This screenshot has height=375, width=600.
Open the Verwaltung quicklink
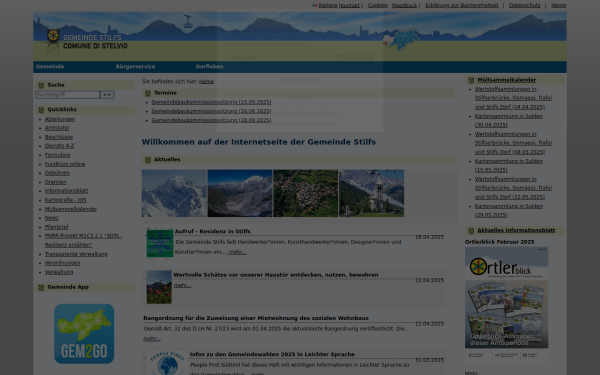tap(59, 272)
